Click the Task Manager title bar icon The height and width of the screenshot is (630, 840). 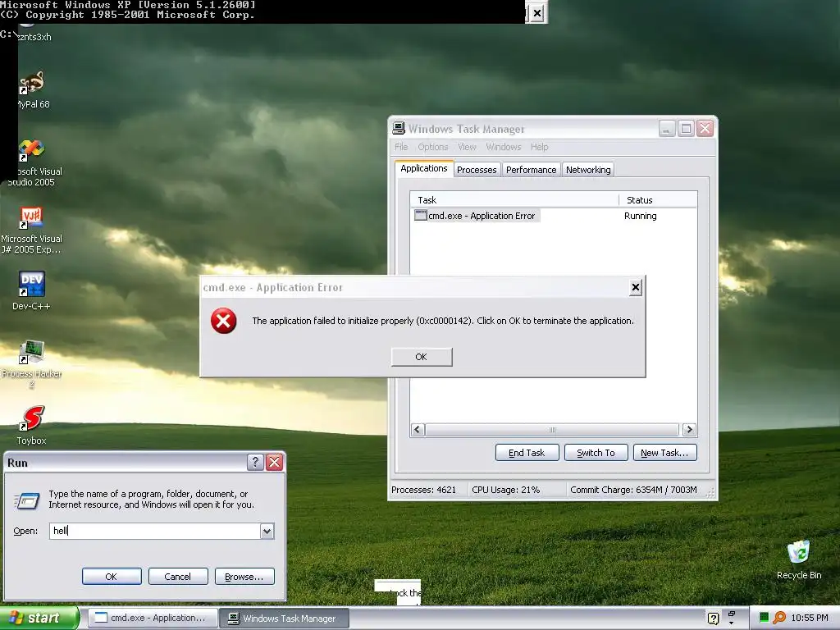click(399, 129)
